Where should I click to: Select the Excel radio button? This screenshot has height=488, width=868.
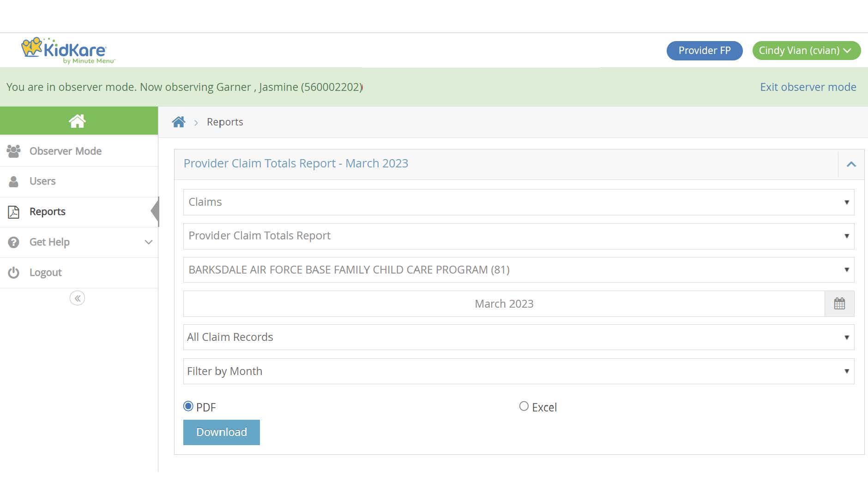tap(524, 406)
